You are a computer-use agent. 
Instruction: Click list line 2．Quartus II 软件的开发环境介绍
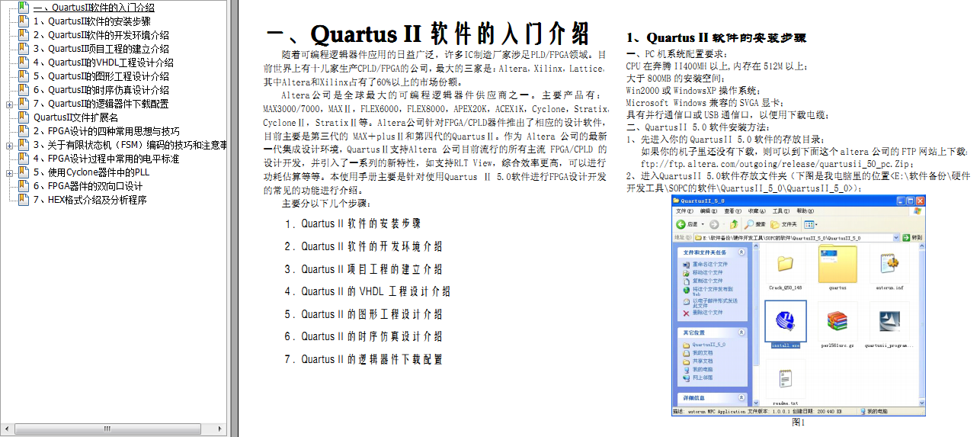pyautogui.click(x=363, y=246)
